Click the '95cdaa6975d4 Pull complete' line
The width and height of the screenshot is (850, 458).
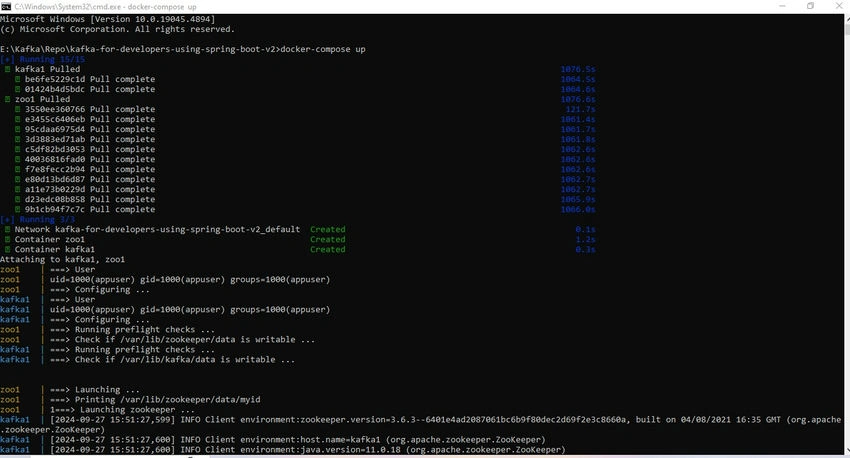89,130
